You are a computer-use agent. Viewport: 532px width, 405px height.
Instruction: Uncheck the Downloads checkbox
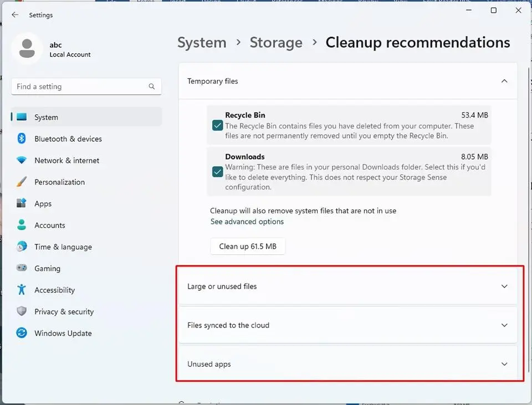(217, 172)
